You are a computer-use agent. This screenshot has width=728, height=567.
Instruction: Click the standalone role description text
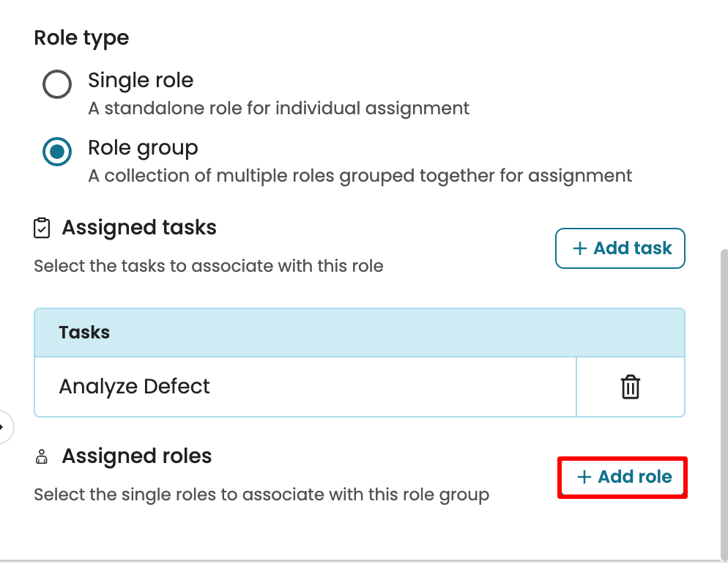click(x=278, y=108)
